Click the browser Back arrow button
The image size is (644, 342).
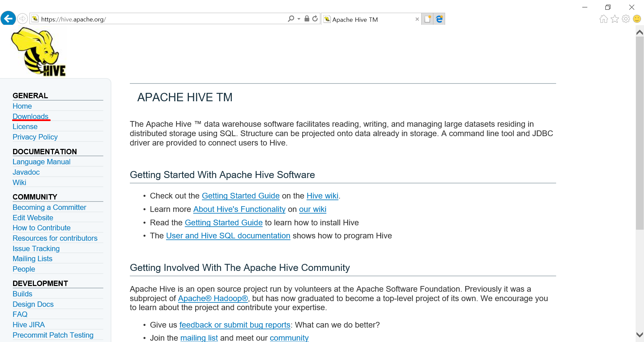8,18
